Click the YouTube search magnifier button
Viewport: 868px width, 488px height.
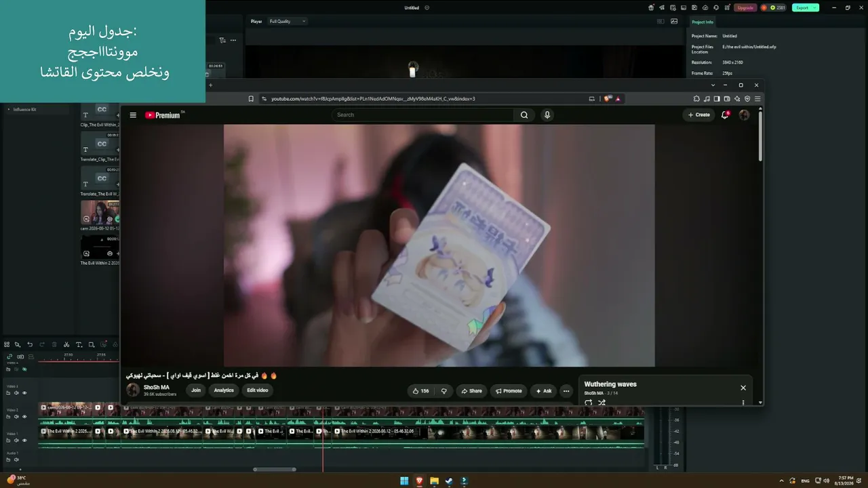524,115
